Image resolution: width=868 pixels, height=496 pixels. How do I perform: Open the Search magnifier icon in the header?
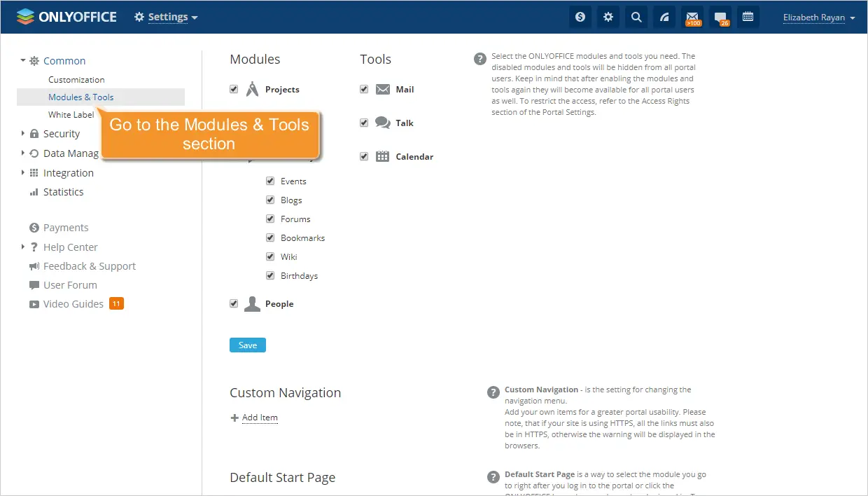point(636,17)
